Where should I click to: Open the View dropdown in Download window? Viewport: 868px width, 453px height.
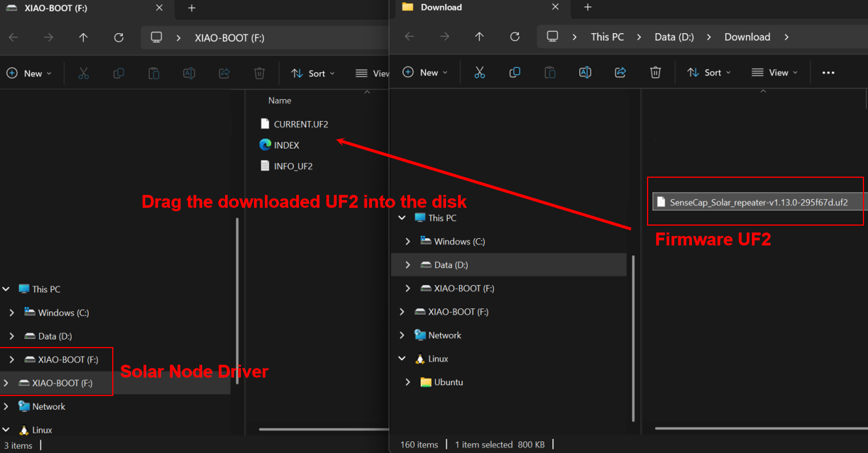775,72
